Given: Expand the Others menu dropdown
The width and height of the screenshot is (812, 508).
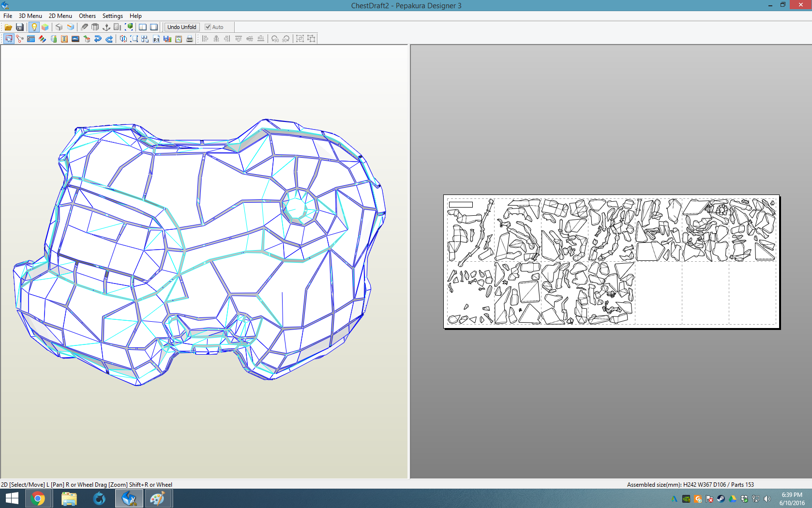Looking at the screenshot, I should click(87, 16).
